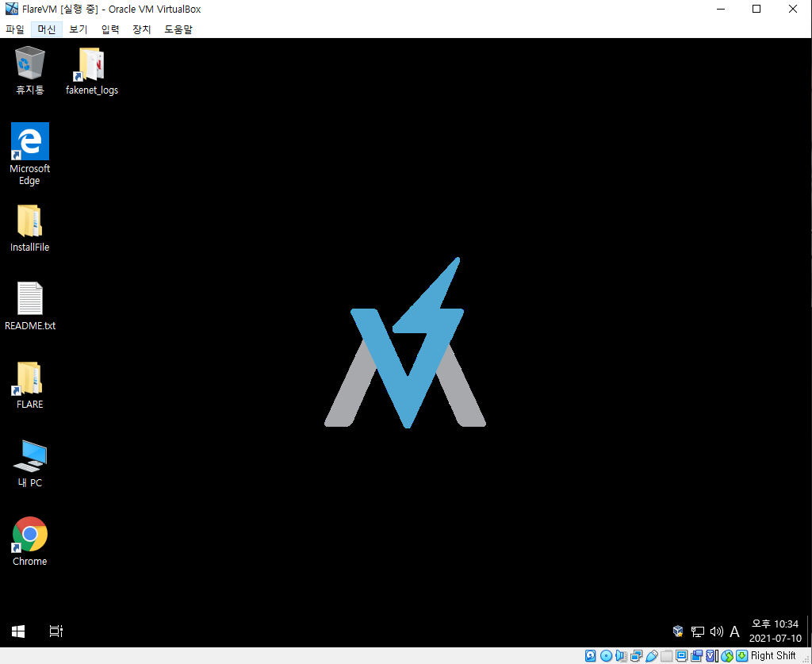
Task: Click the mouse integration status icon
Action: point(727,656)
